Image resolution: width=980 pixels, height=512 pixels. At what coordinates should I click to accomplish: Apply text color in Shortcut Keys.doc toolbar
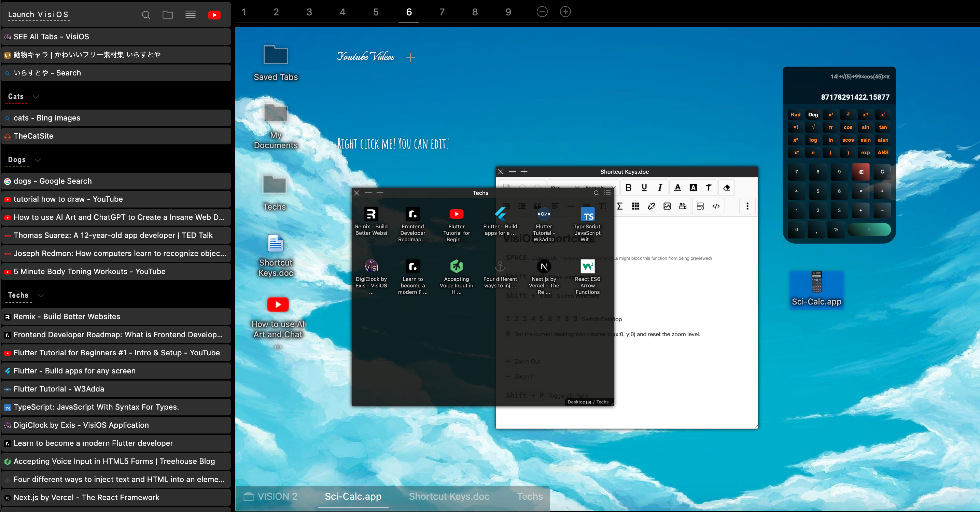pos(677,187)
